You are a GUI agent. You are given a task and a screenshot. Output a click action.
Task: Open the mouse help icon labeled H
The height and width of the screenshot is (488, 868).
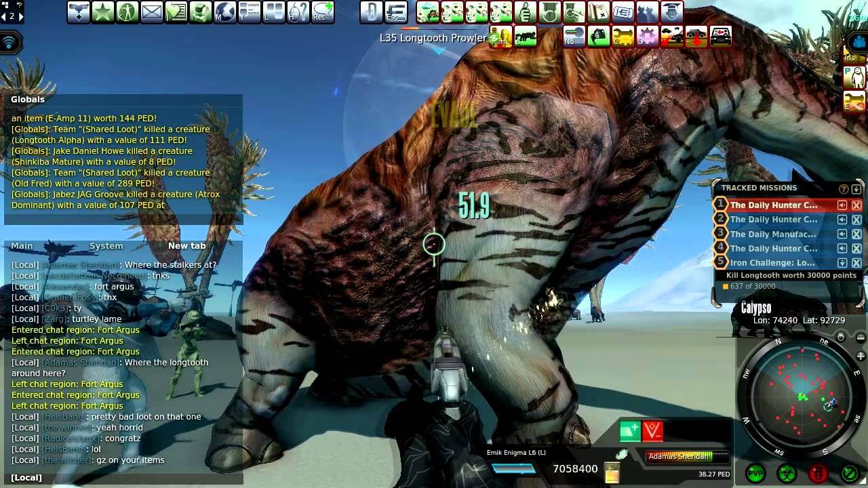pos(298,12)
